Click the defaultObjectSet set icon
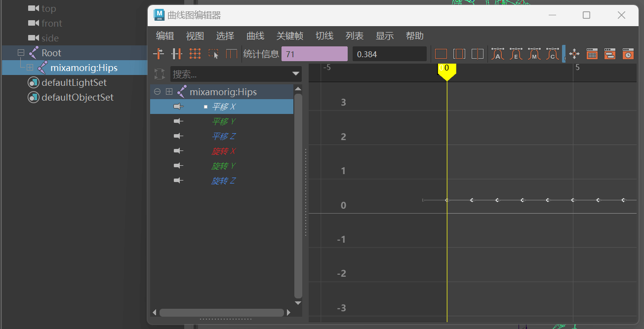 tap(34, 97)
